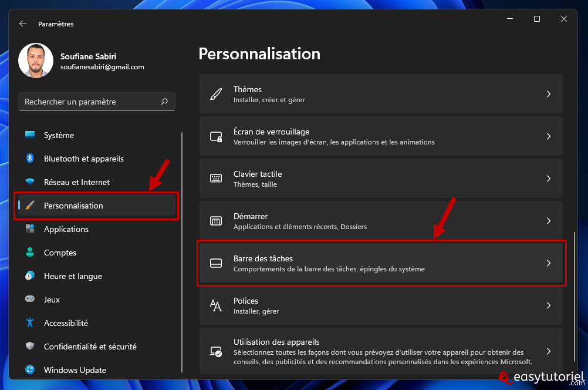
Task: Open Démarrer settings
Action: pos(381,221)
